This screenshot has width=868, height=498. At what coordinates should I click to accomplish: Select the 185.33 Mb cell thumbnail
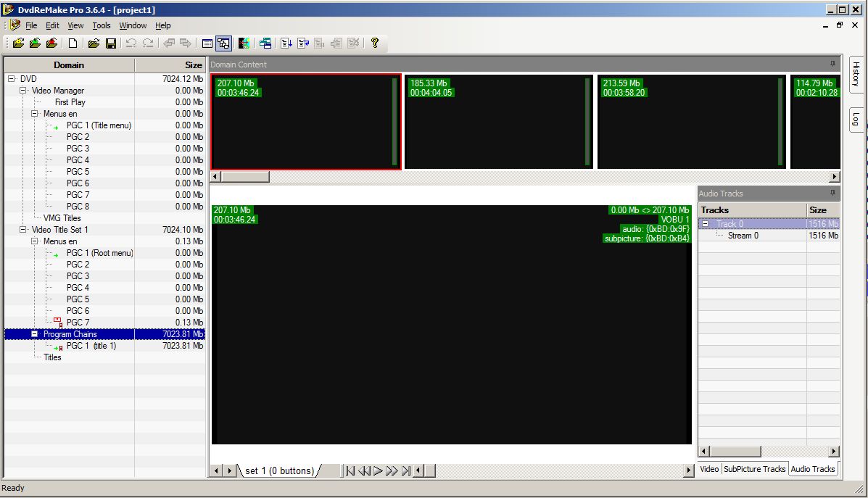(497, 122)
